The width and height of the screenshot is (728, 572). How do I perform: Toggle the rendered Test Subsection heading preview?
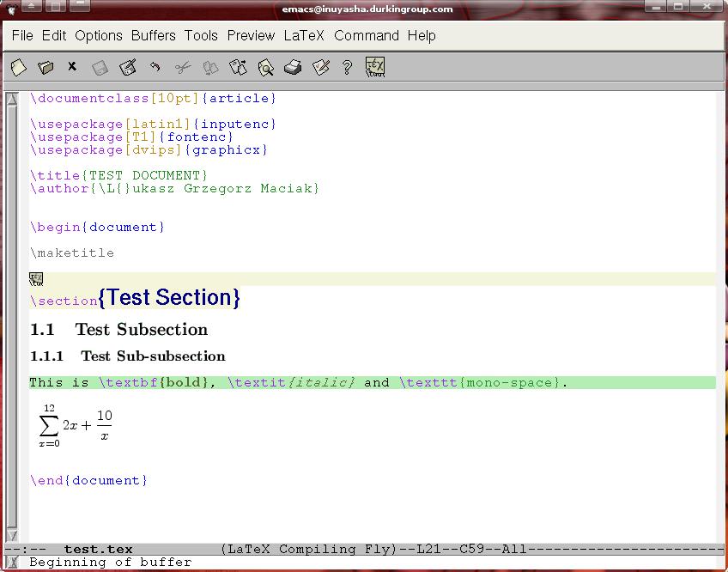pyautogui.click(x=119, y=330)
